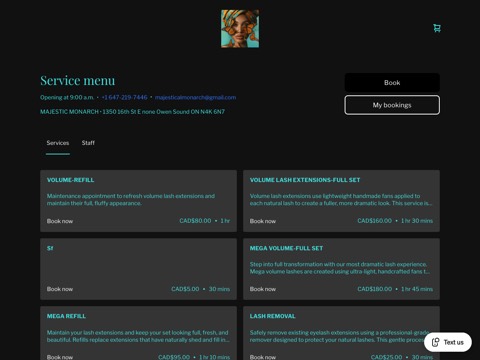The height and width of the screenshot is (360, 480).
Task: Click the CAD$180.00 price text
Action: (x=374, y=289)
